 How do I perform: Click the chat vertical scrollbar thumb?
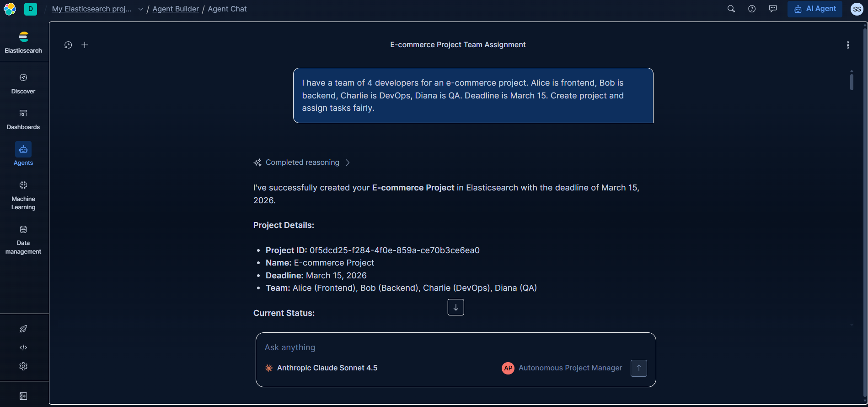pos(852,81)
